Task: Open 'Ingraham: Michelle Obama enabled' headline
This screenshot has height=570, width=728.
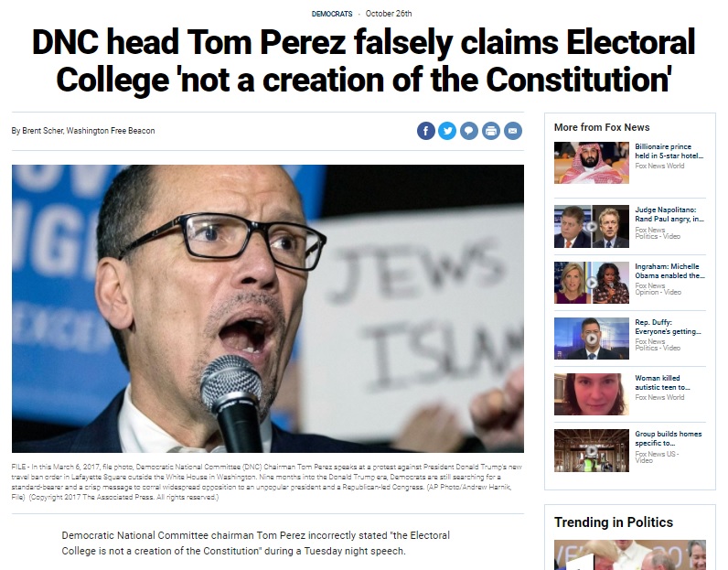Action: 670,271
